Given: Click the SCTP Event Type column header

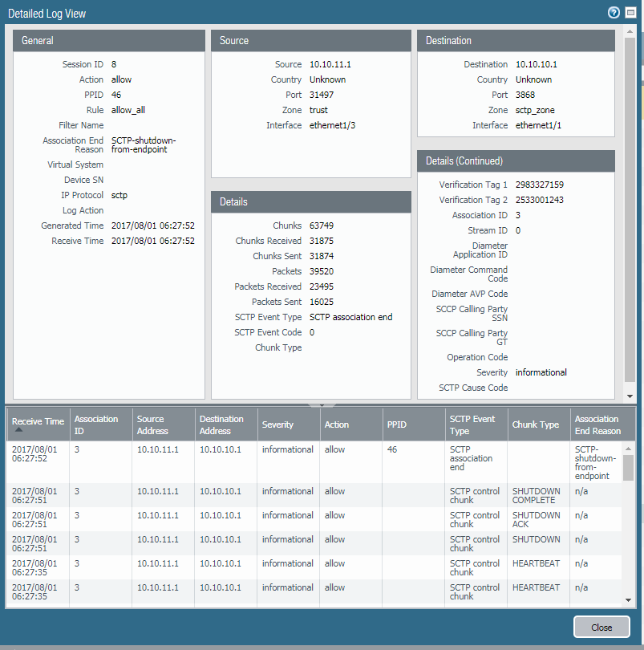Looking at the screenshot, I should click(472, 425).
